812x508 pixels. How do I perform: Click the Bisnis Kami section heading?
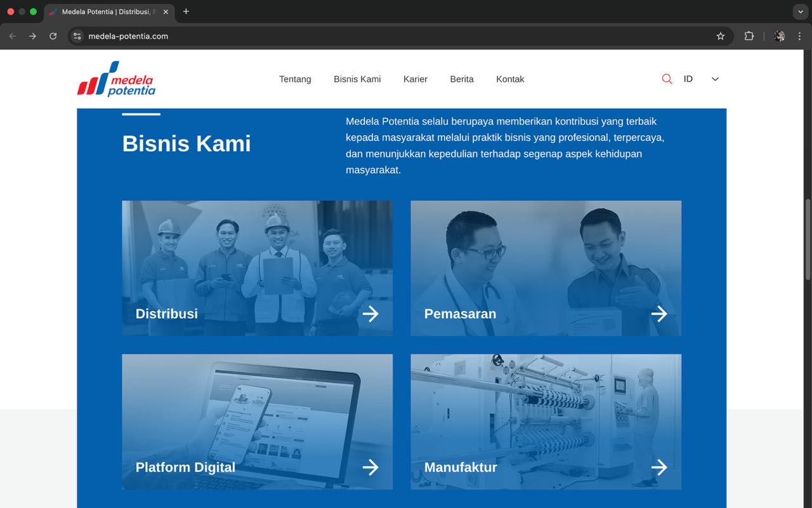click(x=187, y=144)
